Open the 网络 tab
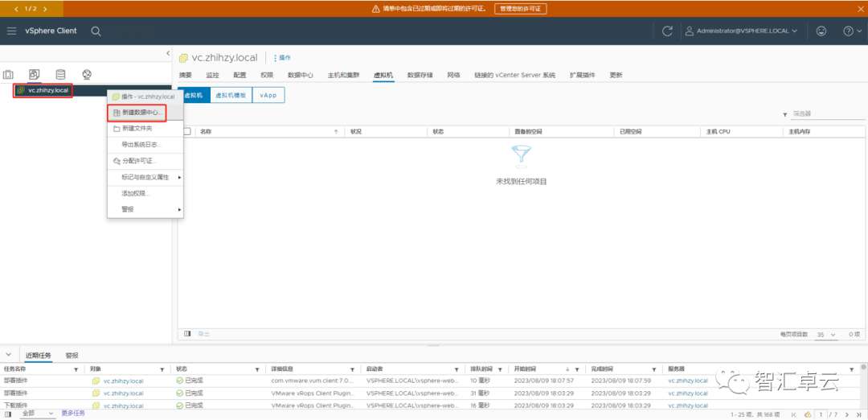 (x=453, y=75)
